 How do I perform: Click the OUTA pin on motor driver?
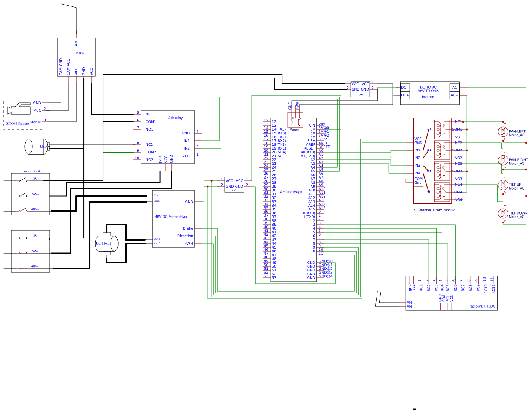157,243
